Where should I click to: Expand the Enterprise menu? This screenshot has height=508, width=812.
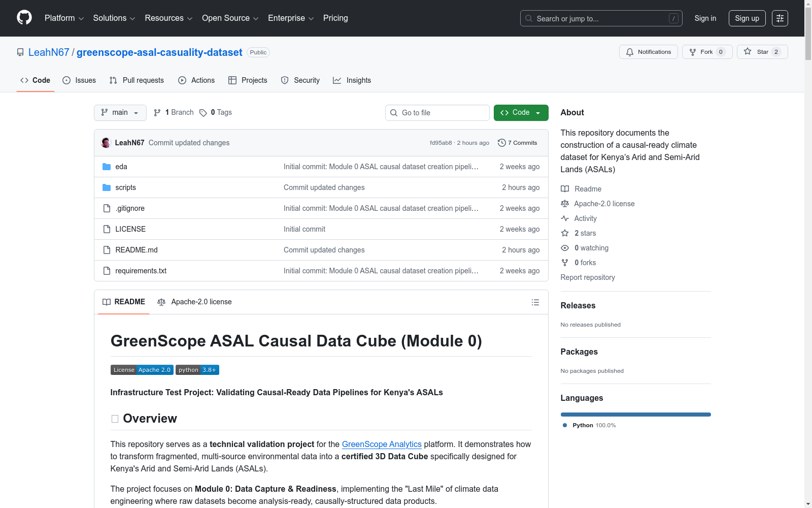[291, 18]
